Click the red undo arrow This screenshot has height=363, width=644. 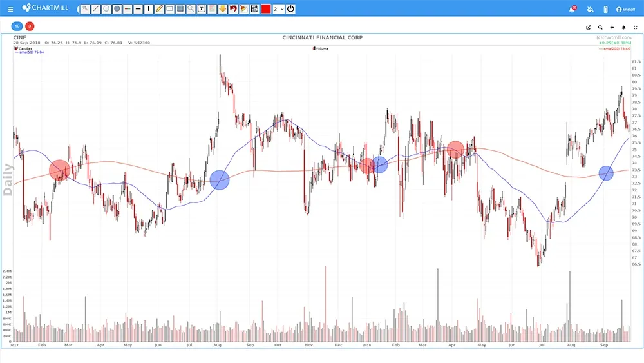click(233, 8)
